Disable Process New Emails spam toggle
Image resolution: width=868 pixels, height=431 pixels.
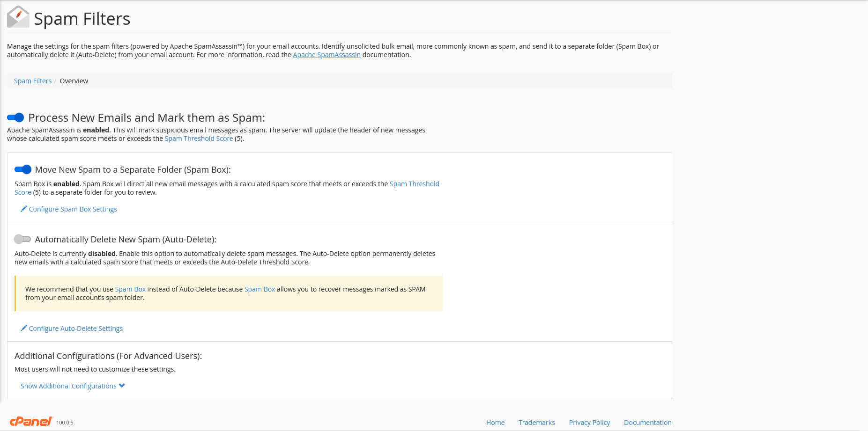coord(15,117)
